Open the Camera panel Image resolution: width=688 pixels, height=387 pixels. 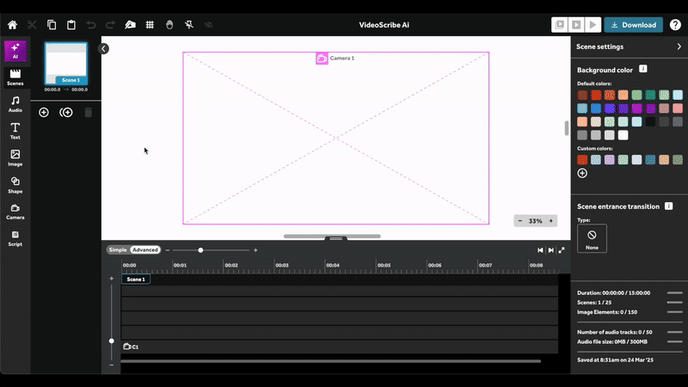coord(15,212)
